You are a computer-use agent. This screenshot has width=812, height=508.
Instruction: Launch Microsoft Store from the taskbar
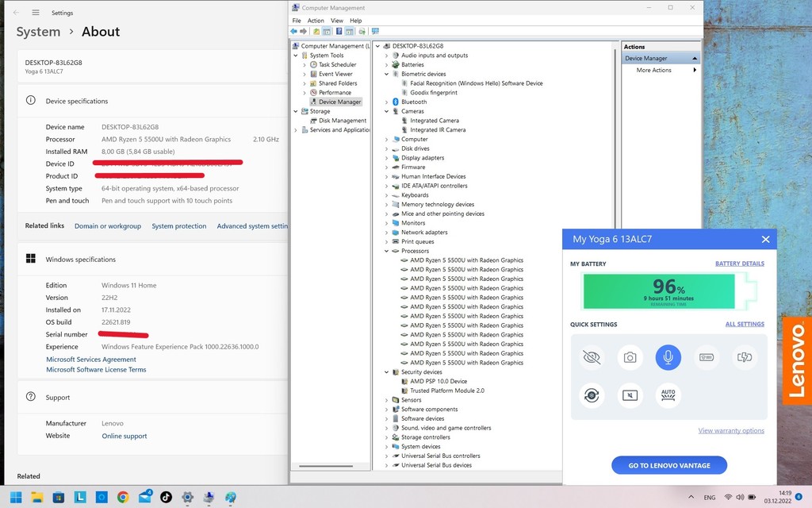[59, 498]
